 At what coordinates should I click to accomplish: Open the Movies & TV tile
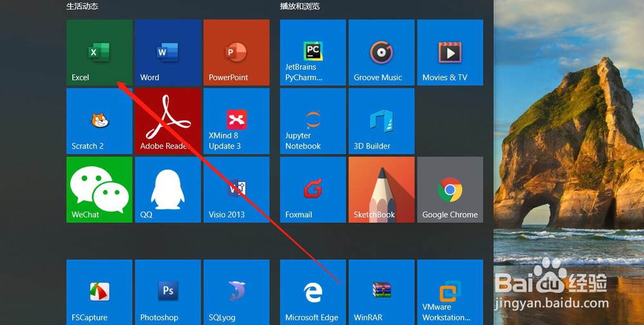pyautogui.click(x=450, y=53)
